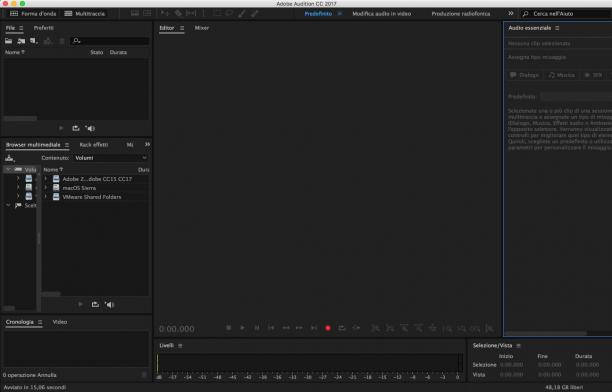The height and width of the screenshot is (392, 612).
Task: Select the Razor tool in top toolbar
Action: pos(178,14)
